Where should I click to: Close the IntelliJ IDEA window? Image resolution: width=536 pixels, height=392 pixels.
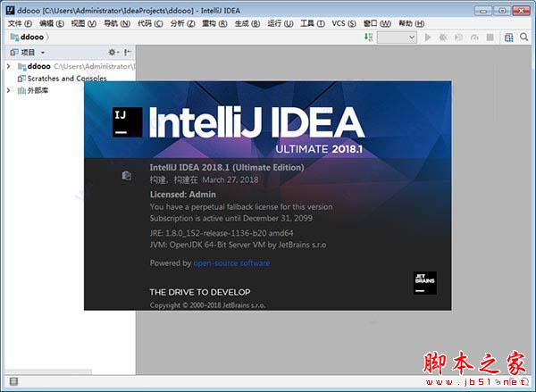(x=522, y=11)
